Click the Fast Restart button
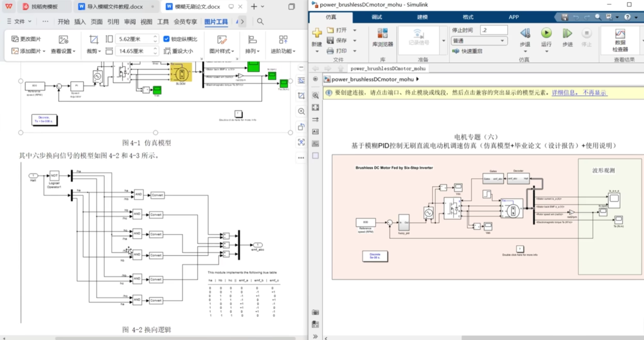 [x=468, y=51]
